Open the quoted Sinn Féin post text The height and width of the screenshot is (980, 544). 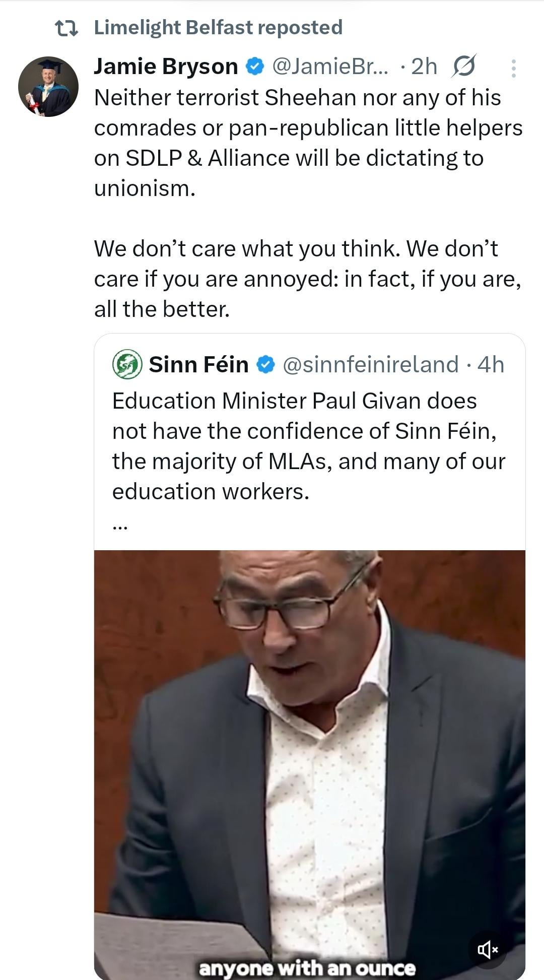point(308,446)
